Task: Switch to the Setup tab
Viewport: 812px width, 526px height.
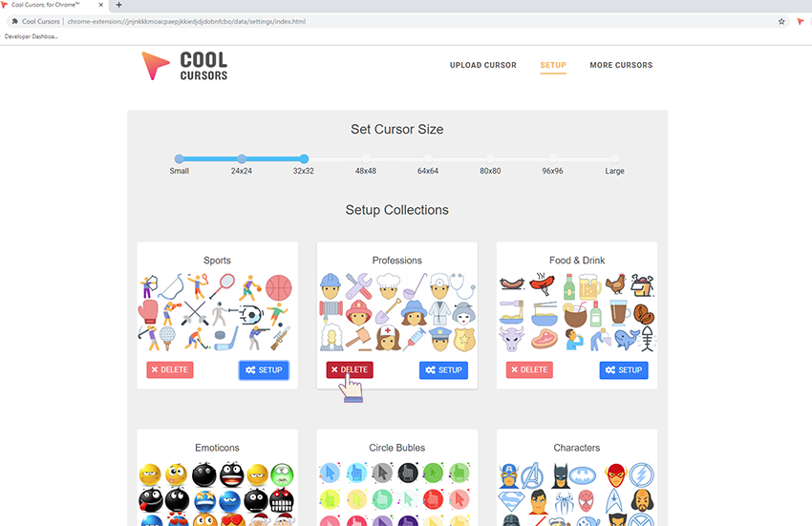Action: point(553,65)
